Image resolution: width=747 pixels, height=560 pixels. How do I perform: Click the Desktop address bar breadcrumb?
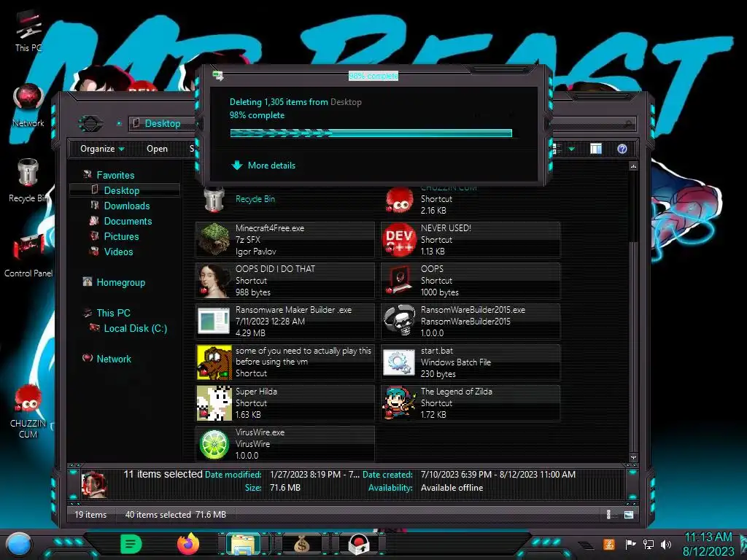tap(163, 123)
